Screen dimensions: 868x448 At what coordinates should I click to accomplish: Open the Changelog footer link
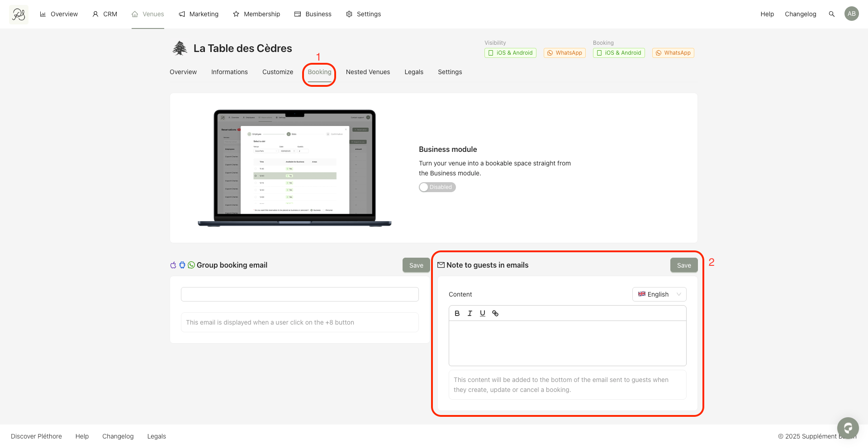118,436
